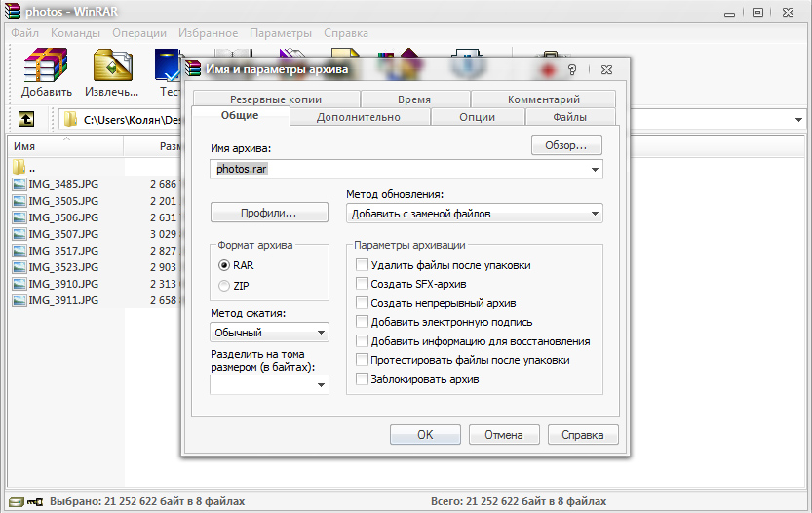This screenshot has width=812, height=513.
Task: Select the IMG_3485.JPG file icon
Action: pyautogui.click(x=19, y=184)
